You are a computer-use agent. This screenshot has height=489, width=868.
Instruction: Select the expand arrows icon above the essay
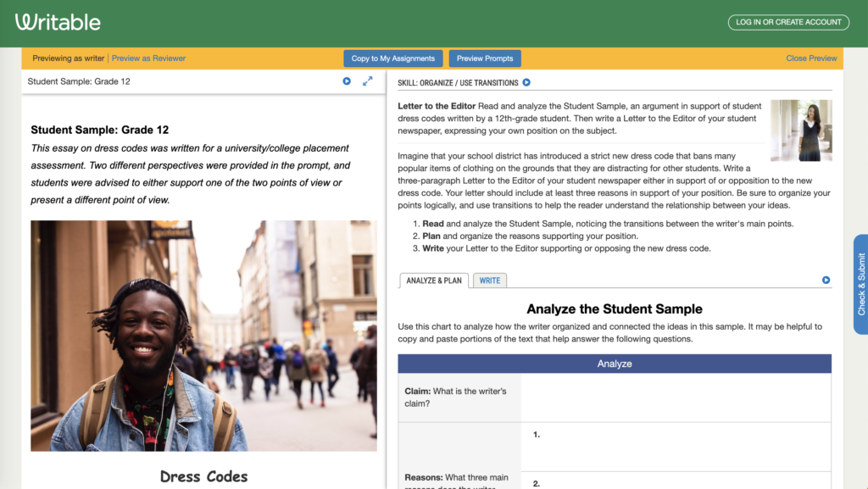[x=368, y=81]
